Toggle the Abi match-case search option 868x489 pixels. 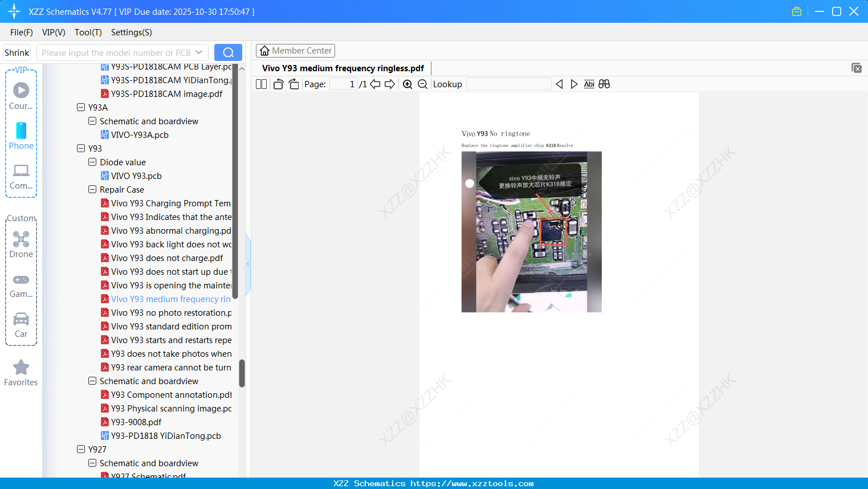point(589,84)
